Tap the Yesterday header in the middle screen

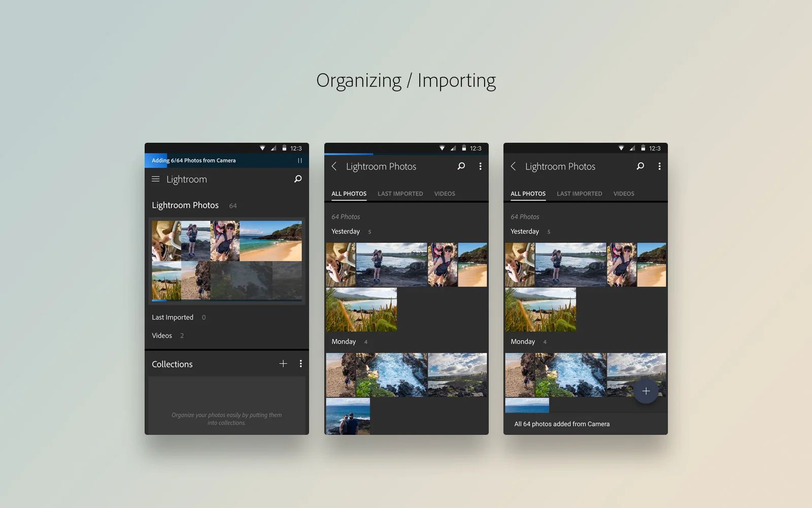coord(351,232)
